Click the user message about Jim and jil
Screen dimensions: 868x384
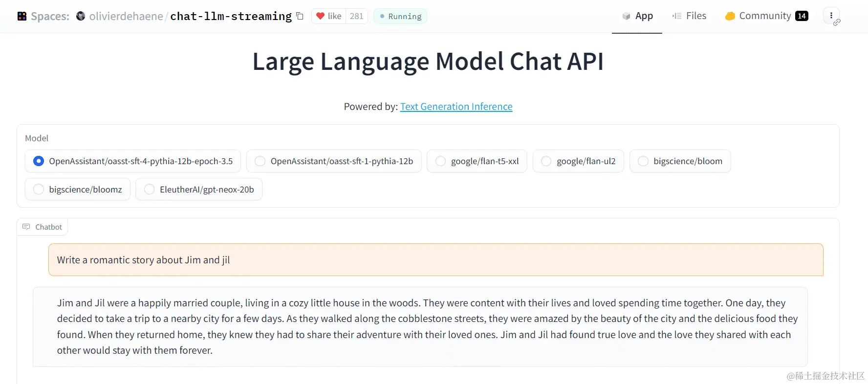click(436, 260)
